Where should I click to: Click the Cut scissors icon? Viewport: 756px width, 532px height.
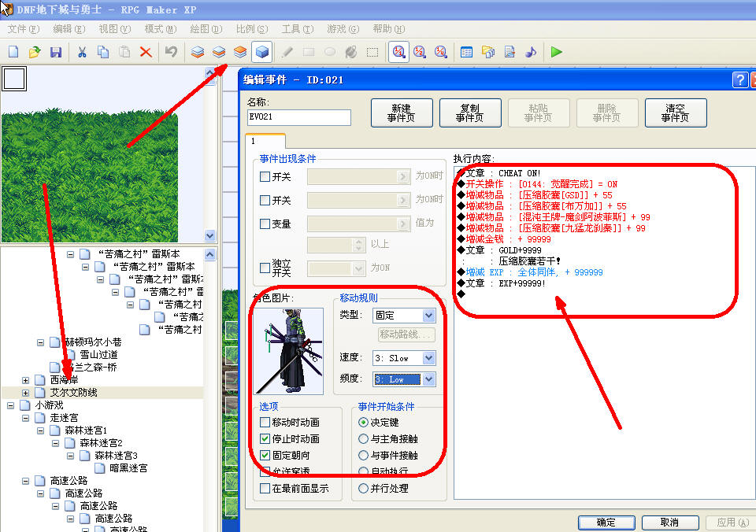82,52
